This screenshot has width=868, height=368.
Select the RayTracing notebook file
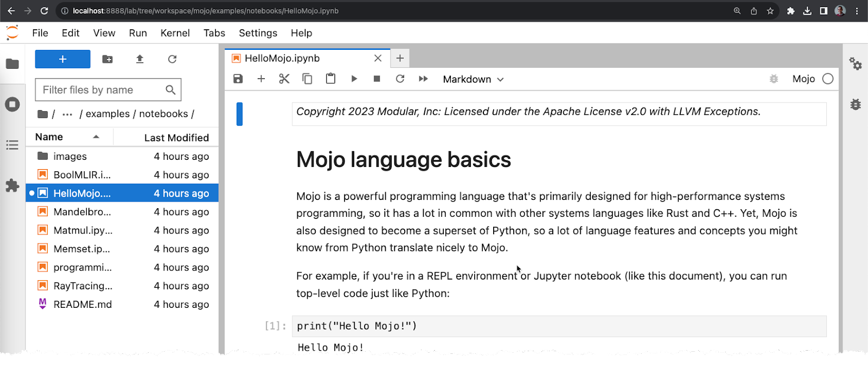(122, 286)
